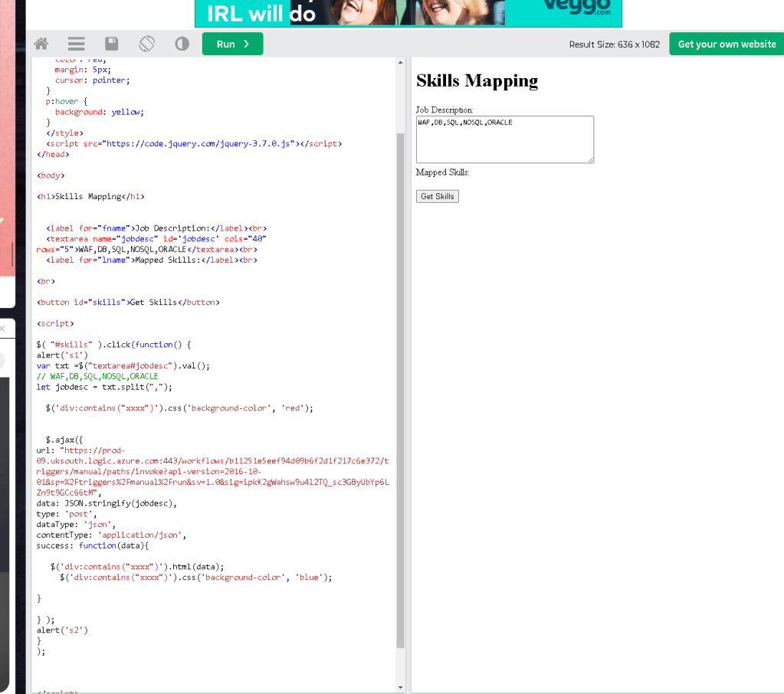Image resolution: width=784 pixels, height=694 pixels.
Task: Click the p:hover CSS rule line
Action: pos(66,101)
